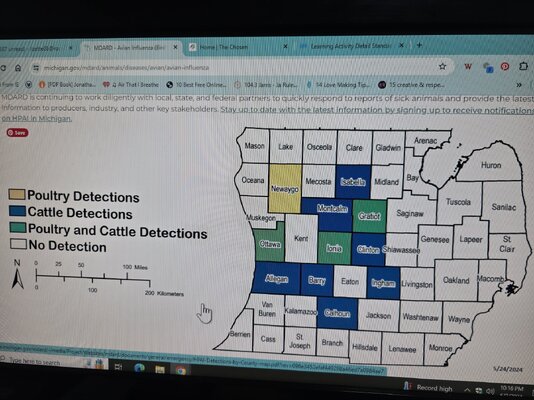Open the Extensions puzzle-piece menu
Viewport: 534px width, 400px height.
point(523,66)
